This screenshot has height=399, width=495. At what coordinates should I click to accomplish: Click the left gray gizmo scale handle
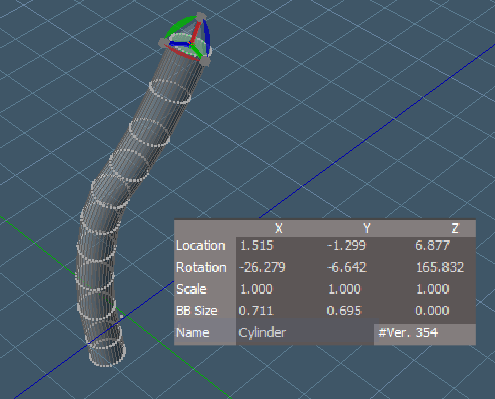point(163,42)
